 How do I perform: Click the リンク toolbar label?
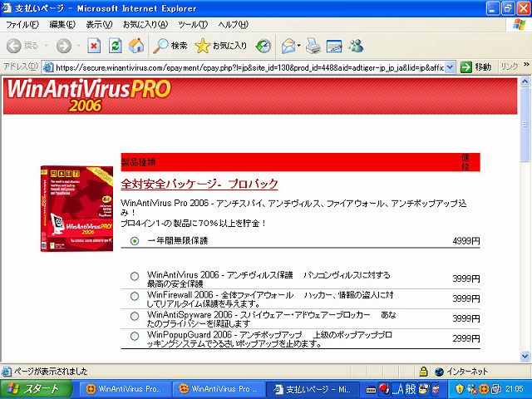(x=510, y=66)
